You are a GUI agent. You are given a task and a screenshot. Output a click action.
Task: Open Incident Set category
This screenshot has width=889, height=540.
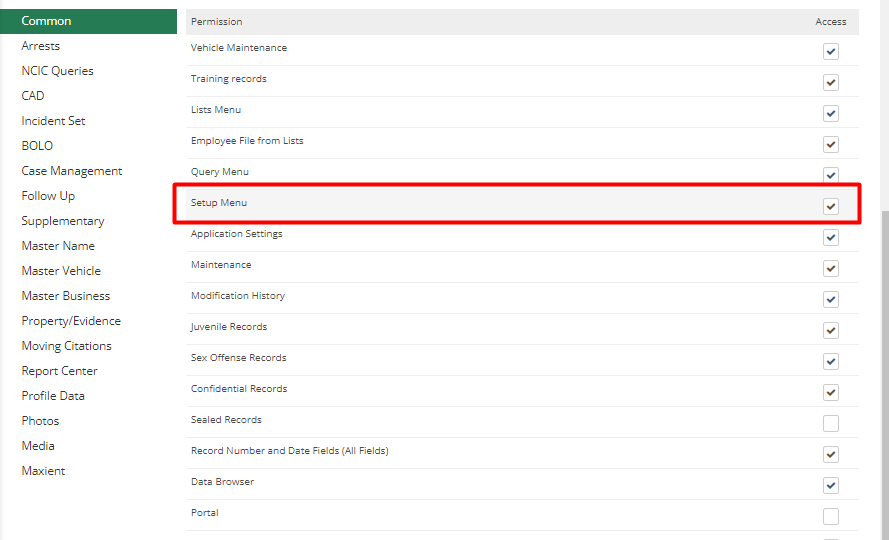53,121
